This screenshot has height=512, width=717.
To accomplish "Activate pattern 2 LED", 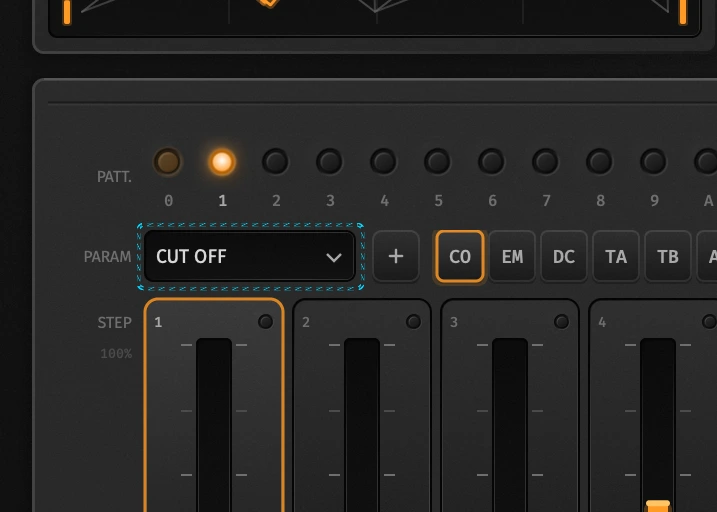I will pos(275,161).
